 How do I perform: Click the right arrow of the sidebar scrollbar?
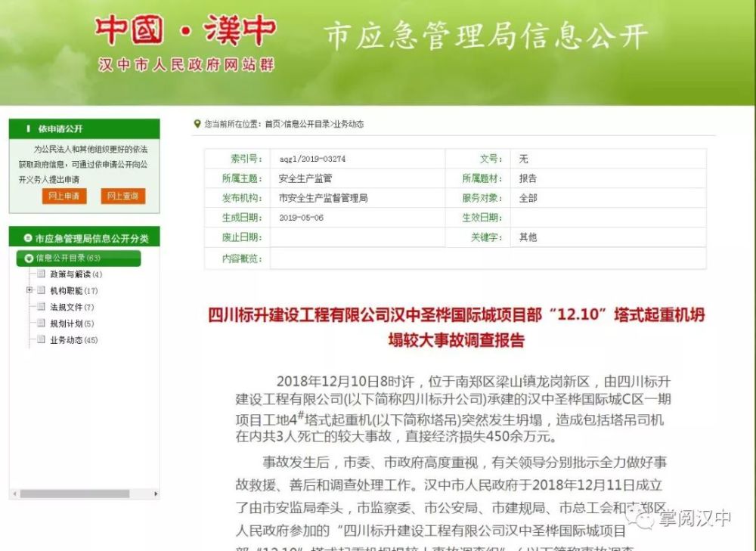tap(155, 494)
